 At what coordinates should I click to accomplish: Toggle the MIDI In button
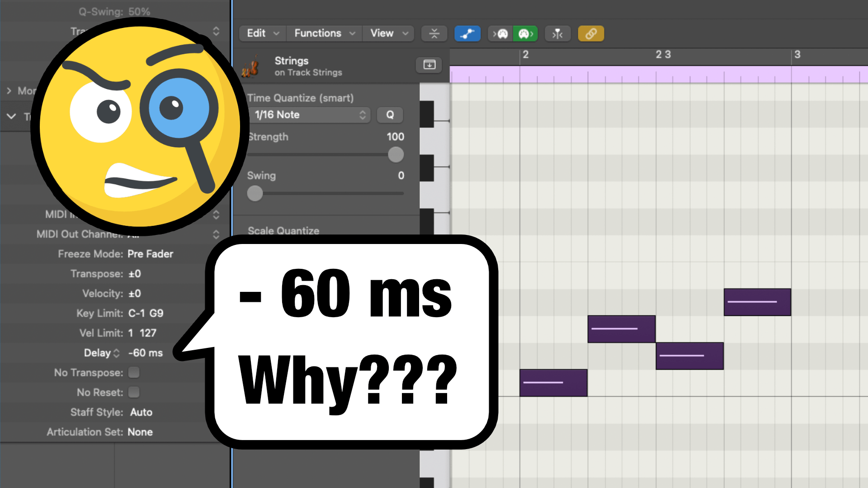click(500, 33)
